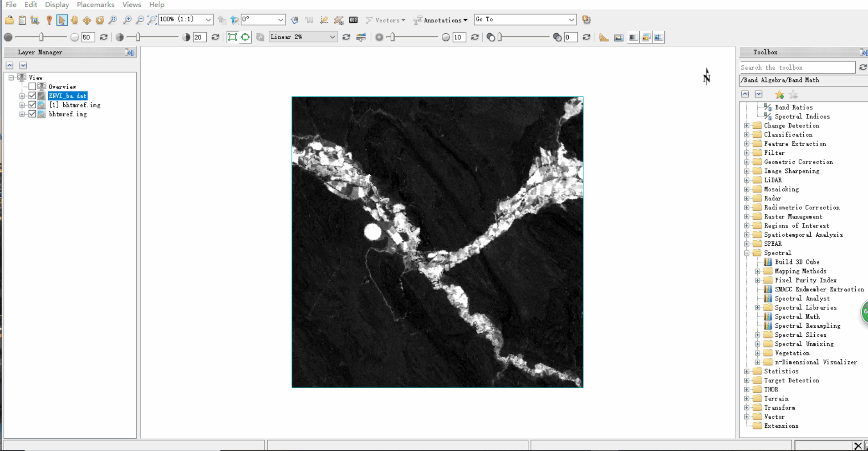
Task: Reset the stretch type refresh icon
Action: pyautogui.click(x=346, y=37)
